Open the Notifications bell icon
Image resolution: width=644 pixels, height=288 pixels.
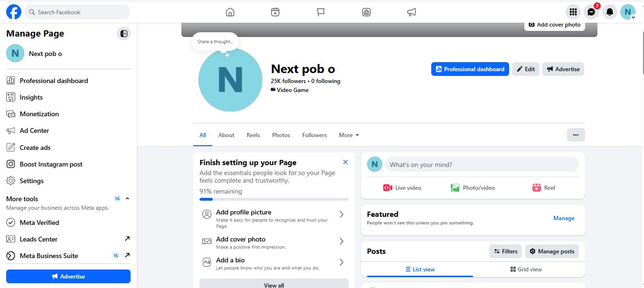(x=610, y=12)
